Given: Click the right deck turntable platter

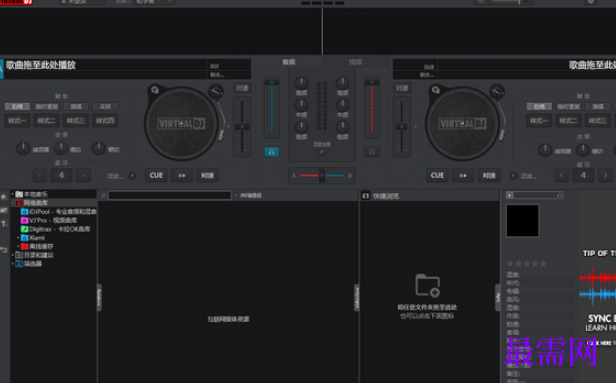Looking at the screenshot, I should pyautogui.click(x=462, y=124).
